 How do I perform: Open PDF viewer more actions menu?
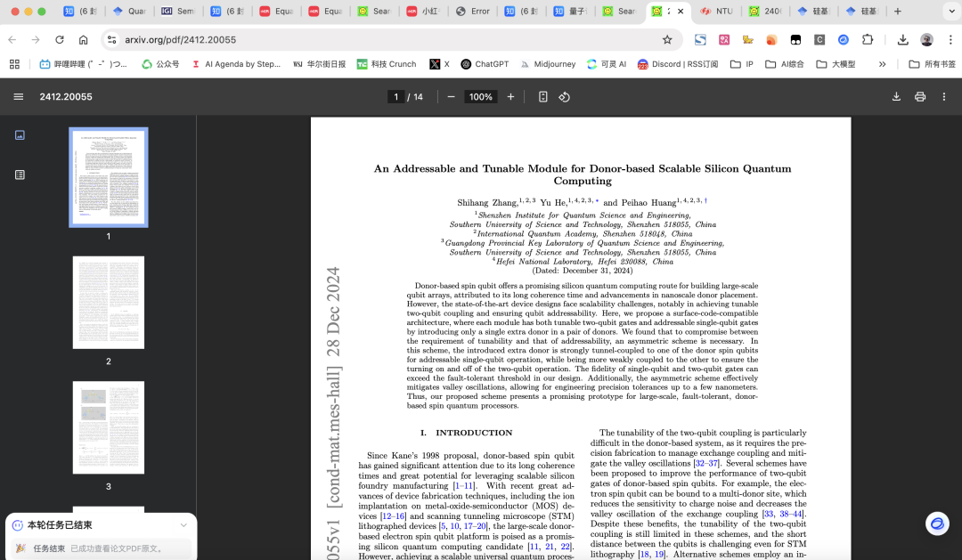943,96
